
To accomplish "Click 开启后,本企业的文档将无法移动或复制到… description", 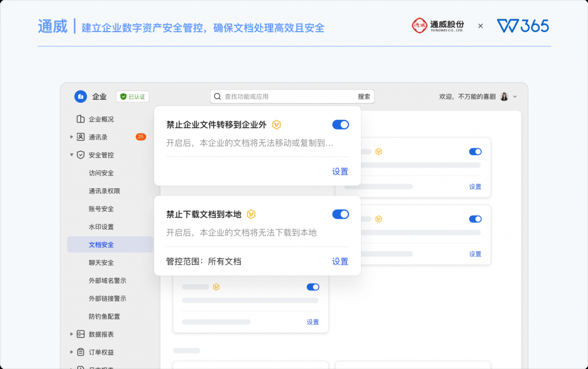I will pos(250,143).
